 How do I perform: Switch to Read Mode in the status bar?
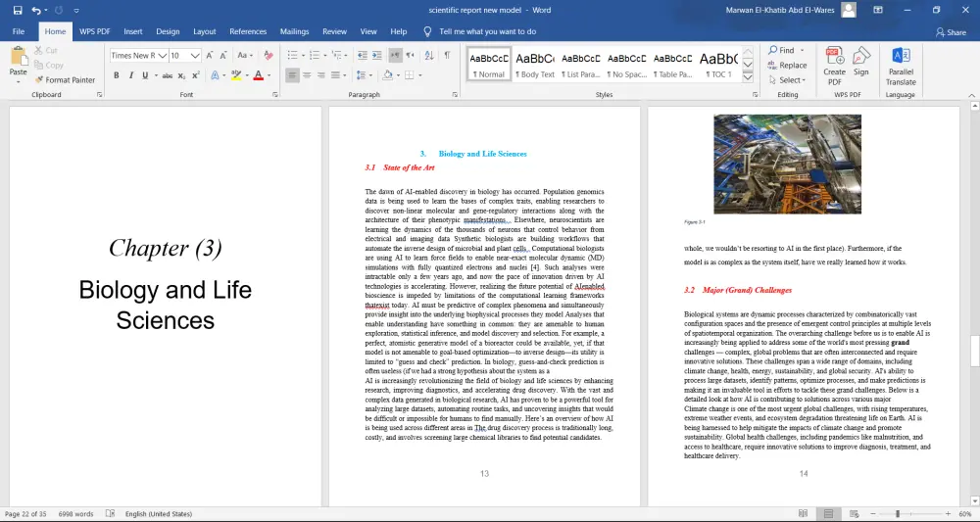click(x=804, y=514)
